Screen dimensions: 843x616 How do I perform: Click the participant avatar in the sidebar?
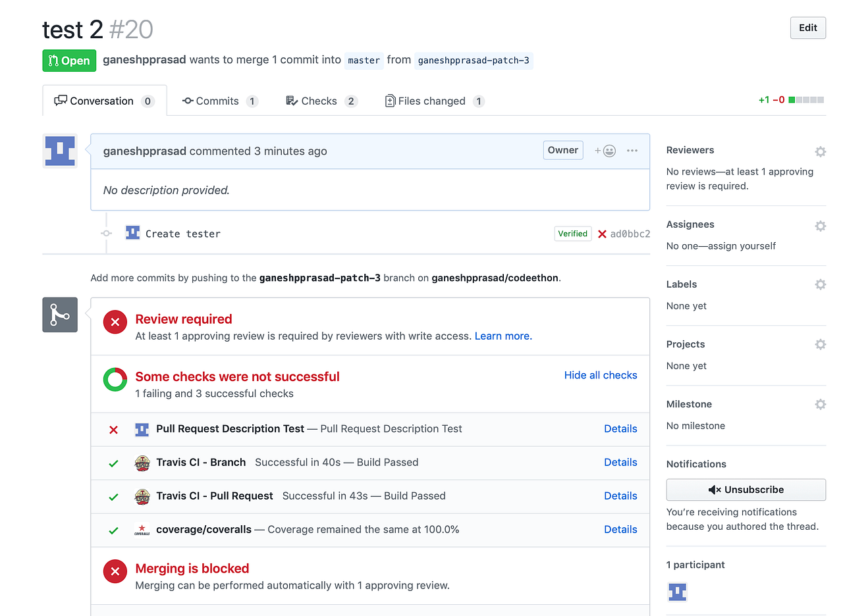pyautogui.click(x=677, y=592)
